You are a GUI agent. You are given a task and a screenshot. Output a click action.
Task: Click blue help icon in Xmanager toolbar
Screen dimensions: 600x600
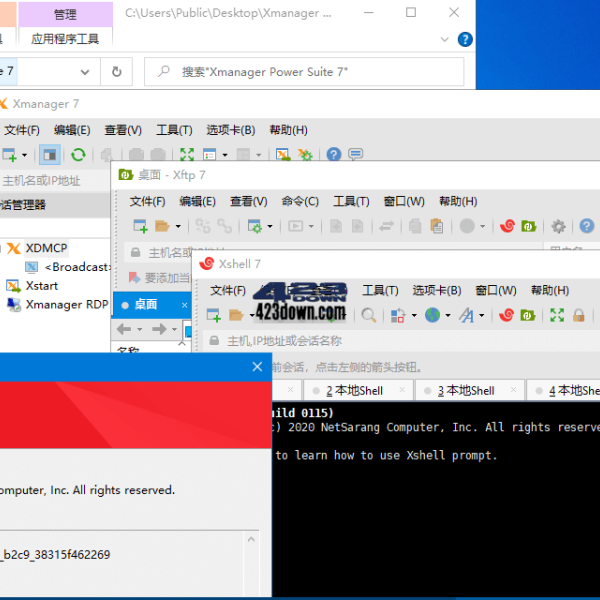334,155
